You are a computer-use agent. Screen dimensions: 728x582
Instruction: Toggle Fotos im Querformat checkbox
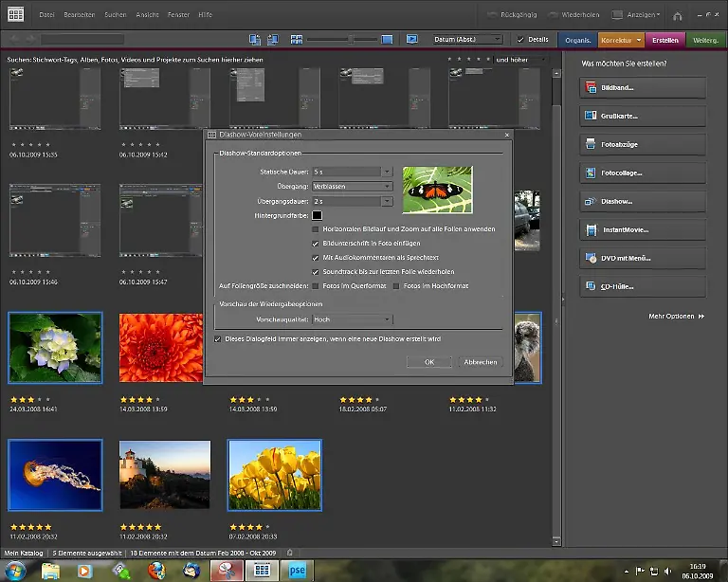pyautogui.click(x=316, y=285)
